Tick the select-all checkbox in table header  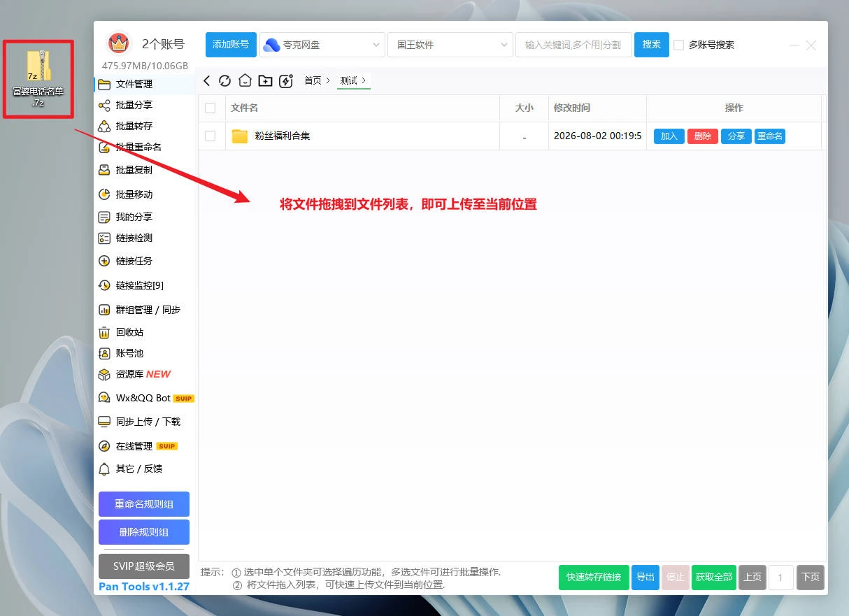click(x=211, y=108)
